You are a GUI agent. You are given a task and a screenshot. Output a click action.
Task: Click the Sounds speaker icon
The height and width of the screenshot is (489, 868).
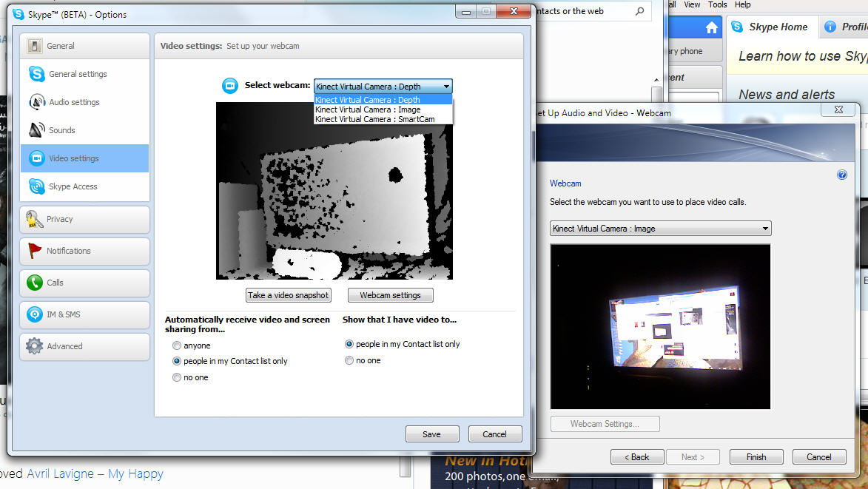(x=36, y=130)
